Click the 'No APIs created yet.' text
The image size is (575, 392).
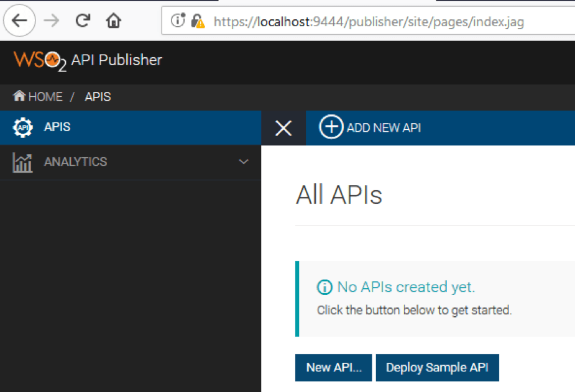point(406,287)
